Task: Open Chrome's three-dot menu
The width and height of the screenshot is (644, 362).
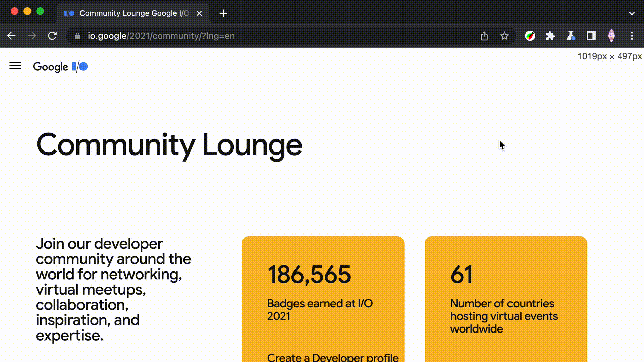Action: 632,36
